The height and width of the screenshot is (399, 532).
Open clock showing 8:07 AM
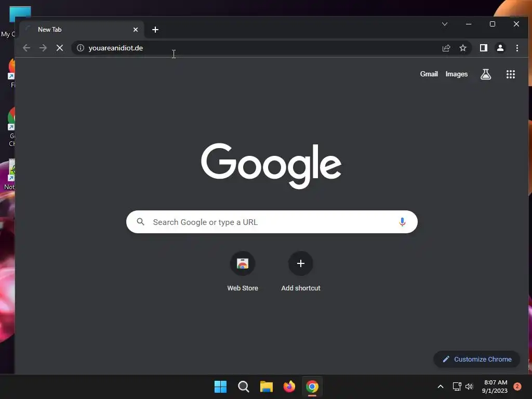pyautogui.click(x=495, y=387)
